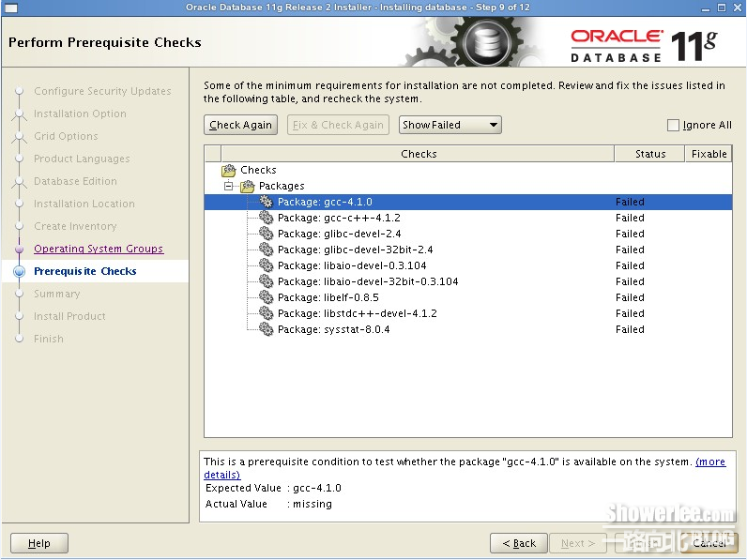Sort by the Status column header
The height and width of the screenshot is (560, 747).
point(649,154)
